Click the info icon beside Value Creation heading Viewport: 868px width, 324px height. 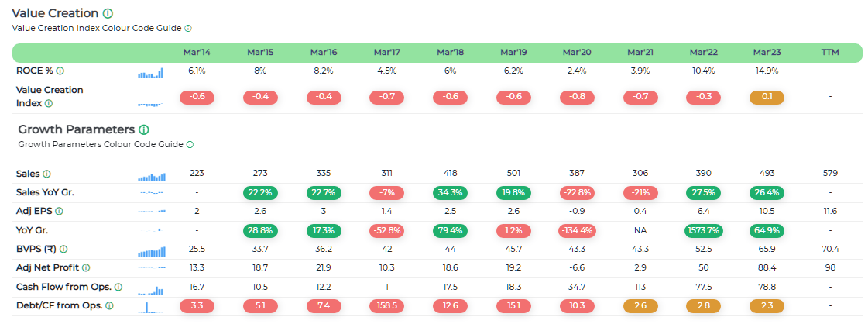tap(108, 14)
